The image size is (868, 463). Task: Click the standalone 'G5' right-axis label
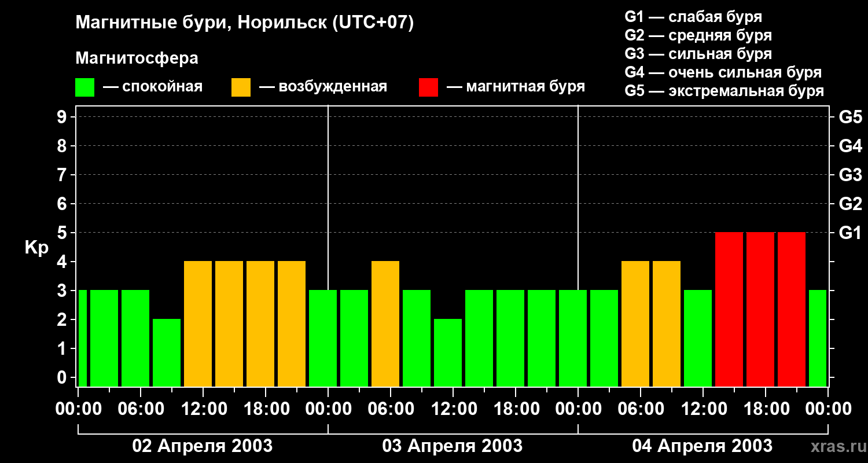click(850, 117)
